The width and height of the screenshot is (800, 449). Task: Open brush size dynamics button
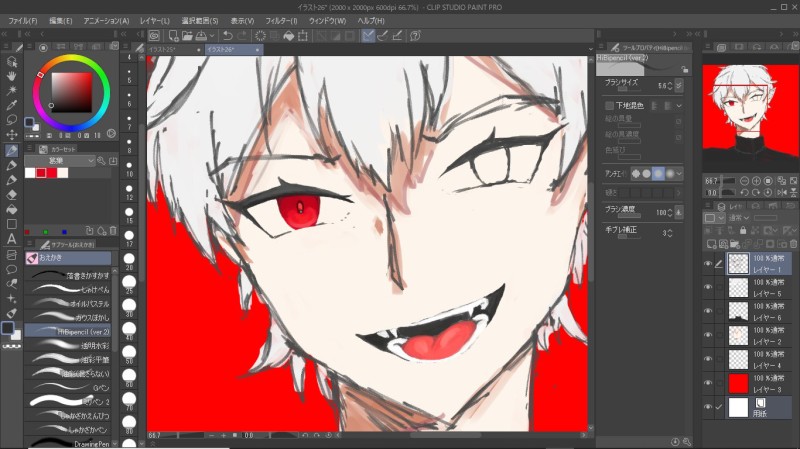[679, 86]
